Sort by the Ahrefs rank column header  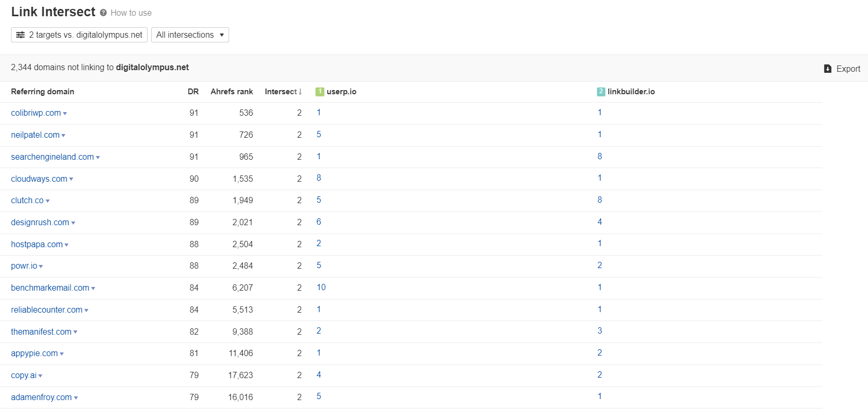point(232,92)
